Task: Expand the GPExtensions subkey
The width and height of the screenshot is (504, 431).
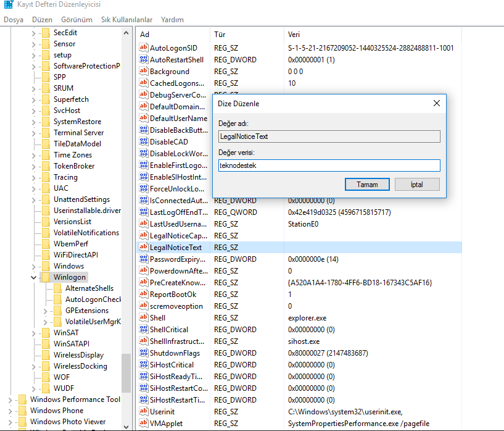Action: tap(46, 311)
